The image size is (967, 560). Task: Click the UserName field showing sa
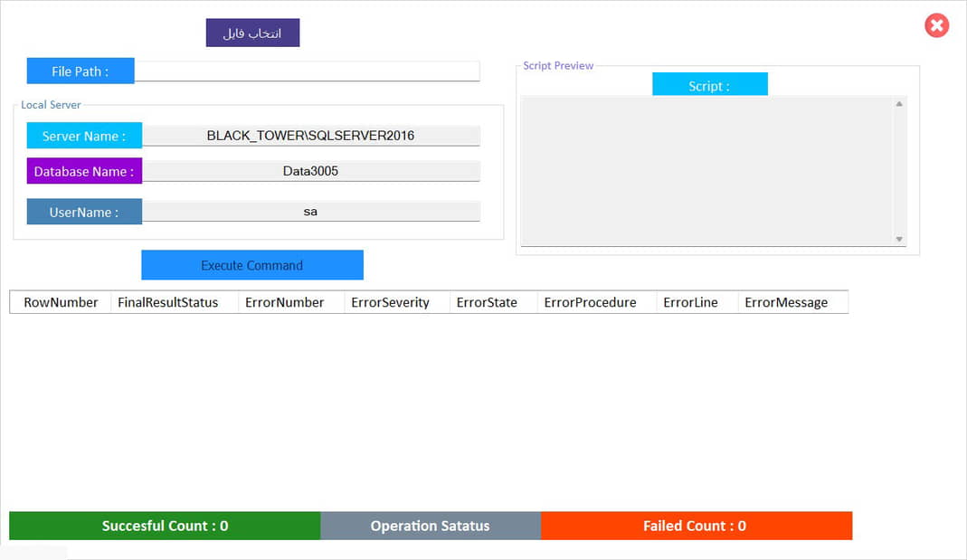310,212
